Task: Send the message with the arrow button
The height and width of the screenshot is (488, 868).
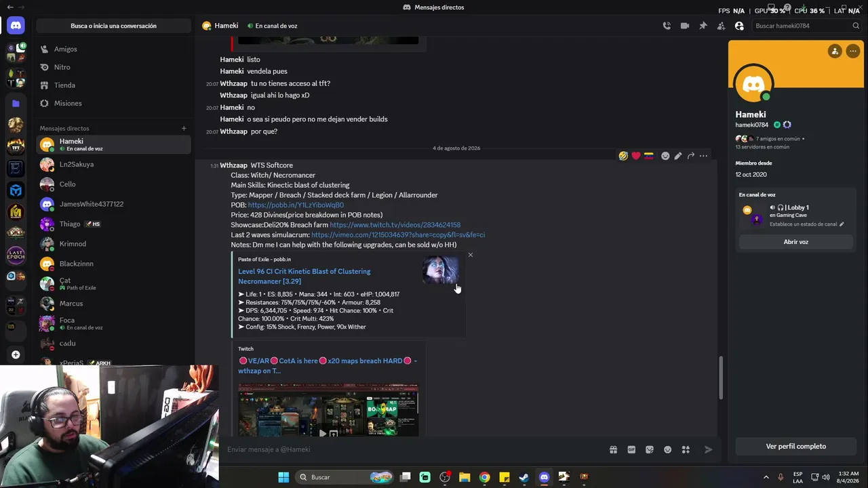Action: (709, 449)
